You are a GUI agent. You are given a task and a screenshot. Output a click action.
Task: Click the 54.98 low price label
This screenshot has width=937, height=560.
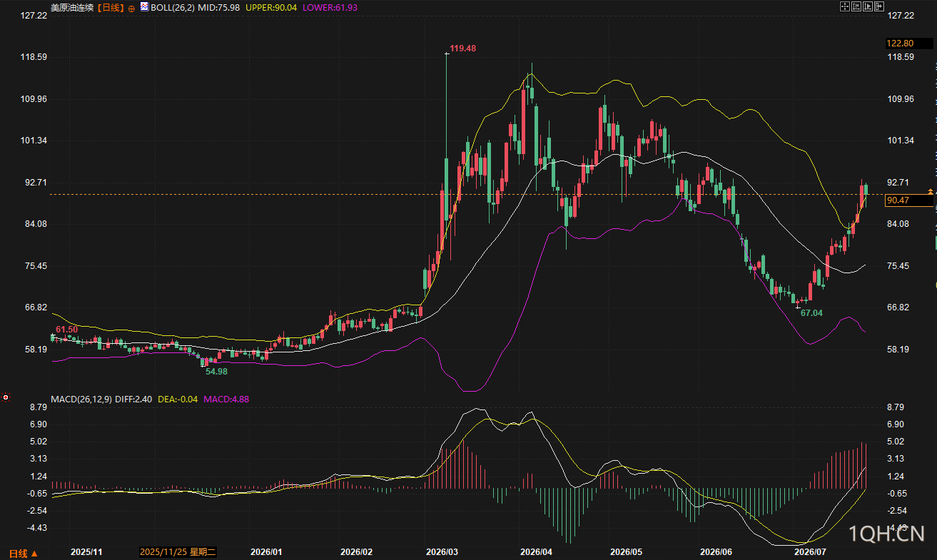click(216, 372)
